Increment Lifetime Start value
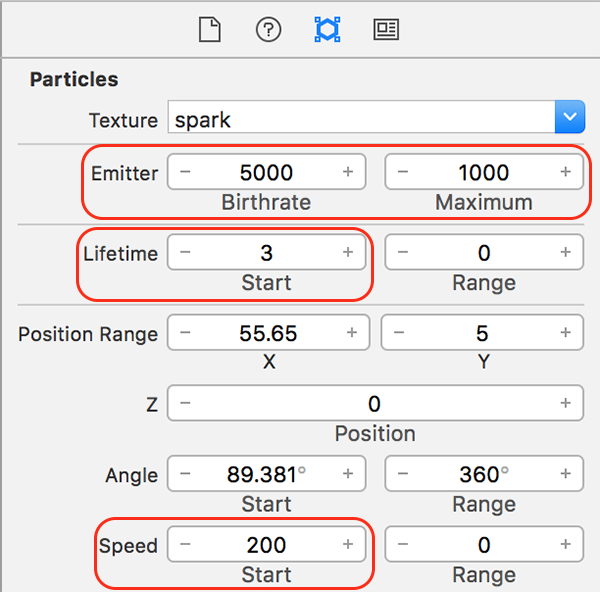The width and height of the screenshot is (600, 592). click(x=348, y=252)
